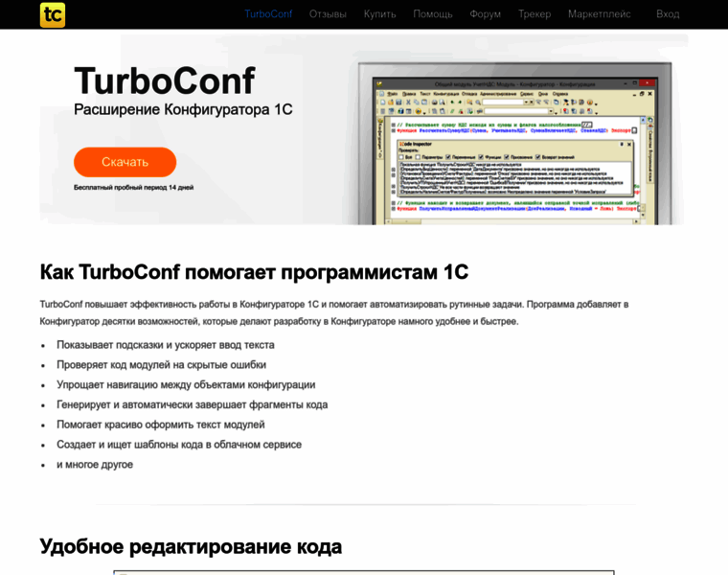Screen dimensions: 728x575
Task: Click the text Бесплатный пробный период 14 дней
Action: (x=134, y=188)
